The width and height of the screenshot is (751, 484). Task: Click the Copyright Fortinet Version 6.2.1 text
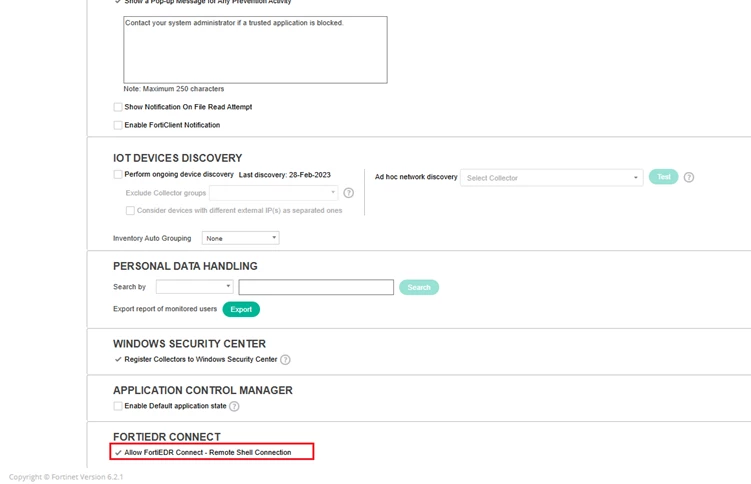(x=66, y=477)
